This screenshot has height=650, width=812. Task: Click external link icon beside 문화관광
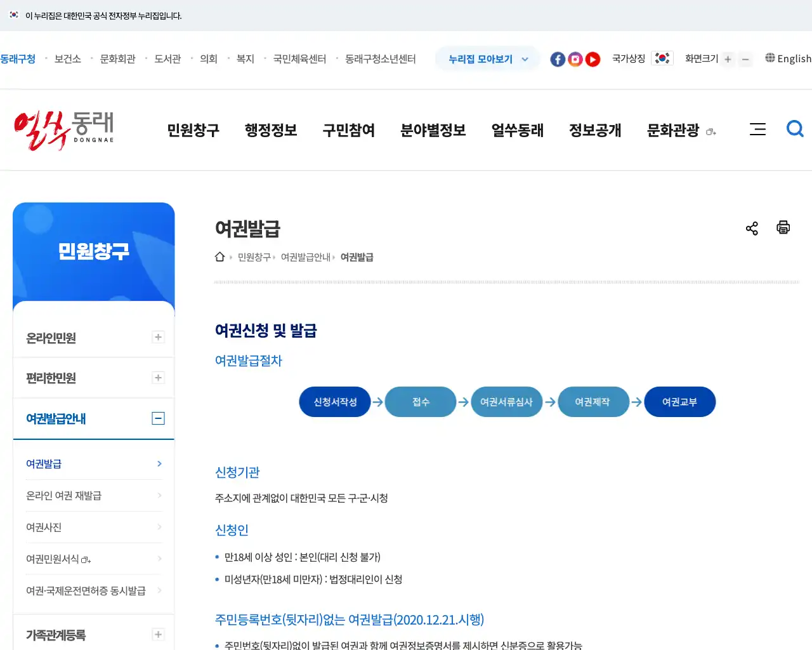(711, 132)
